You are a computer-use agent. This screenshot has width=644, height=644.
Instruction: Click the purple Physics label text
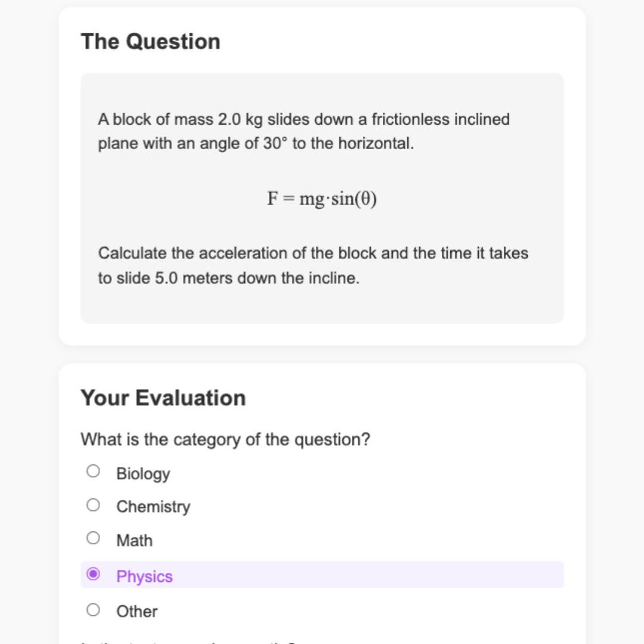pos(144,577)
